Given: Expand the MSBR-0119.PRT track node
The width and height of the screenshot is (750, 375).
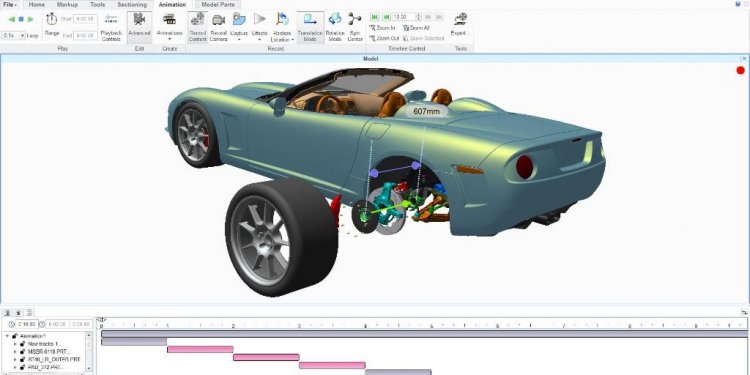Looking at the screenshot, I should pos(15,352).
